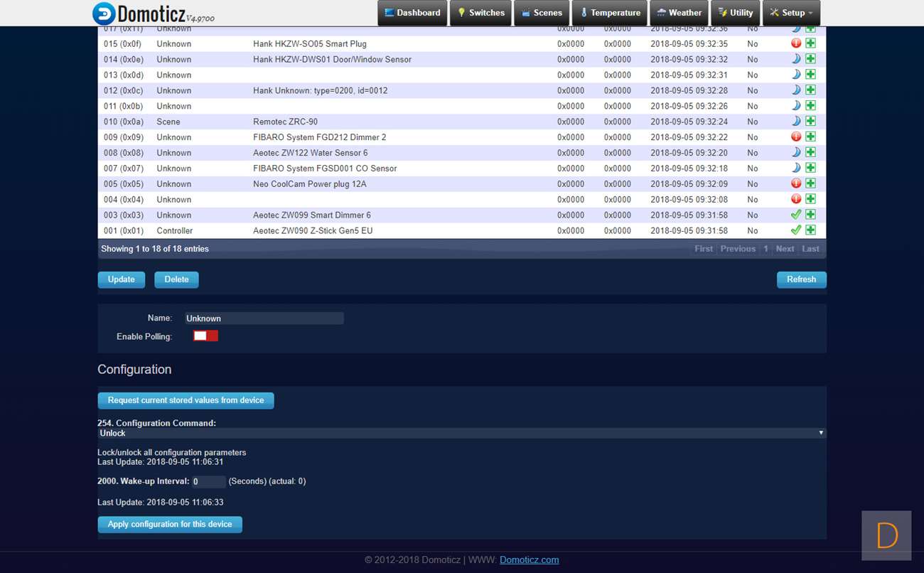Click moon status icon for FIBARO CO Sensor
Viewport: 924px width, 573px height.
796,168
